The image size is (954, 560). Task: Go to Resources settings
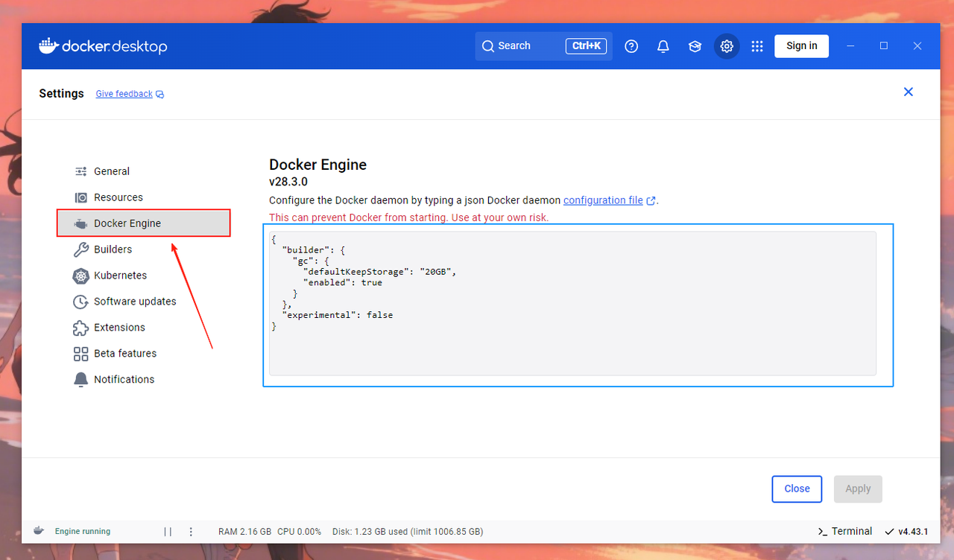118,197
